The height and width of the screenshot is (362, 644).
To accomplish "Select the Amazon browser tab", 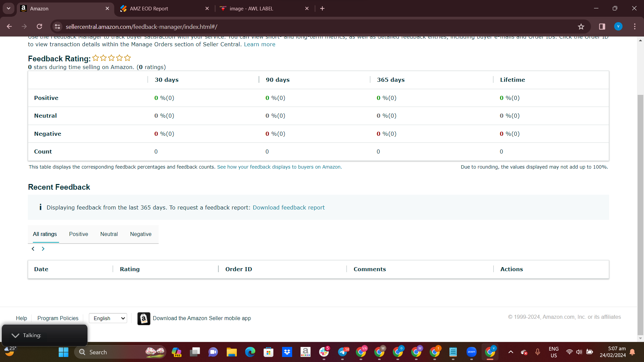I will pos(65,8).
